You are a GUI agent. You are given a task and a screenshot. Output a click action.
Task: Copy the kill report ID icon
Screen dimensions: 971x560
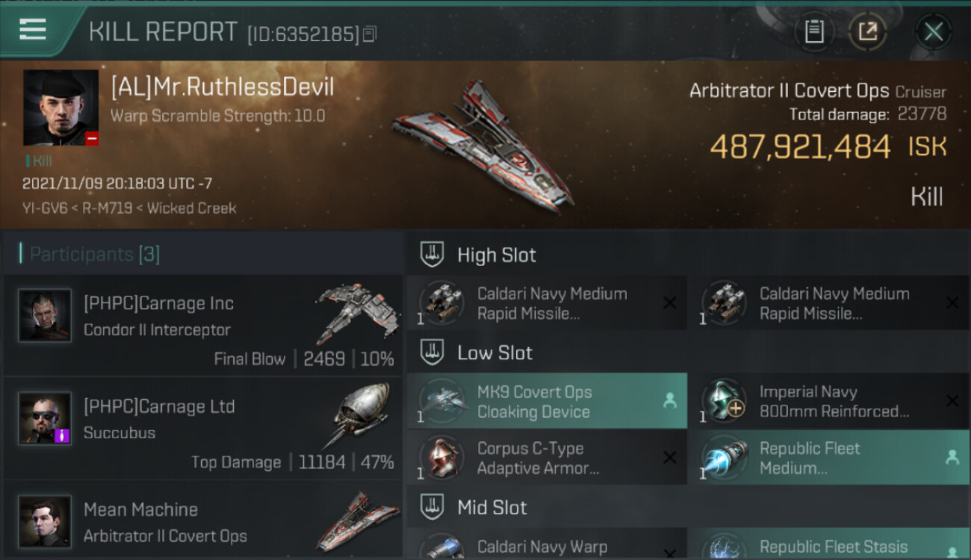tap(370, 34)
